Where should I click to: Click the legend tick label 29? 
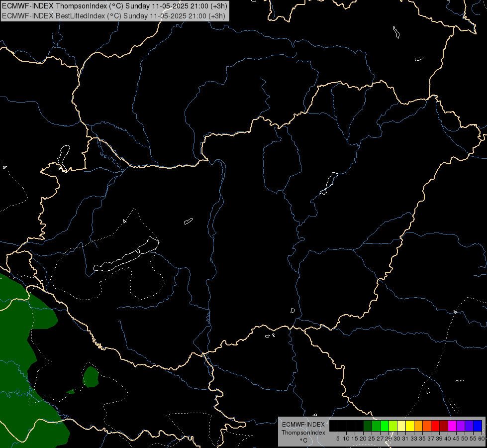point(389,439)
